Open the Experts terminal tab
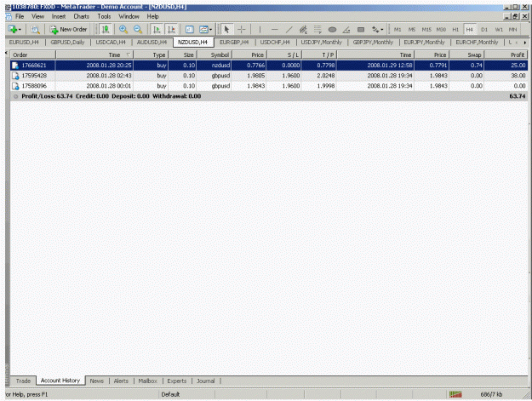 coord(177,381)
